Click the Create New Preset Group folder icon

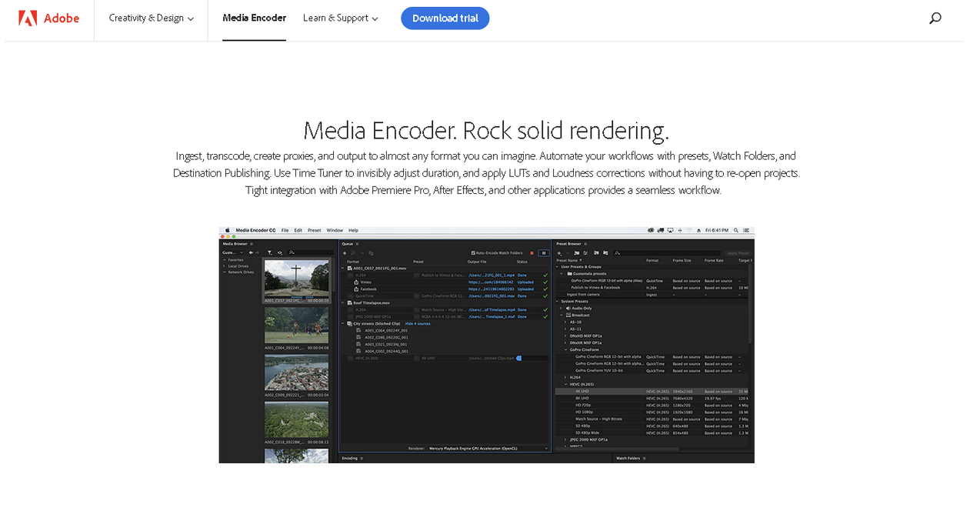(x=577, y=253)
